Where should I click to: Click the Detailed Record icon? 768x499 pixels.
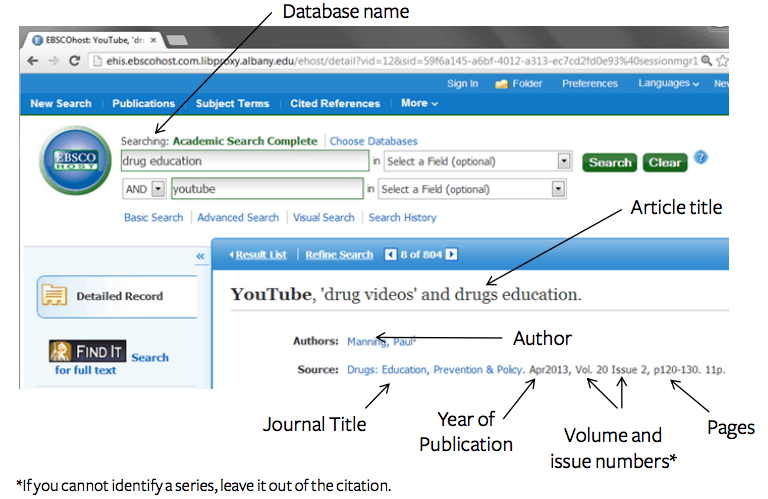[x=54, y=295]
